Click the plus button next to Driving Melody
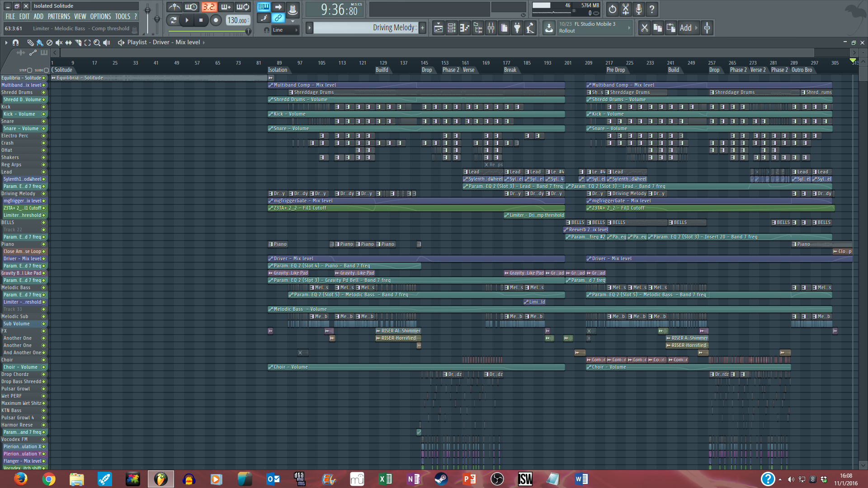This screenshot has width=868, height=488. [x=422, y=28]
